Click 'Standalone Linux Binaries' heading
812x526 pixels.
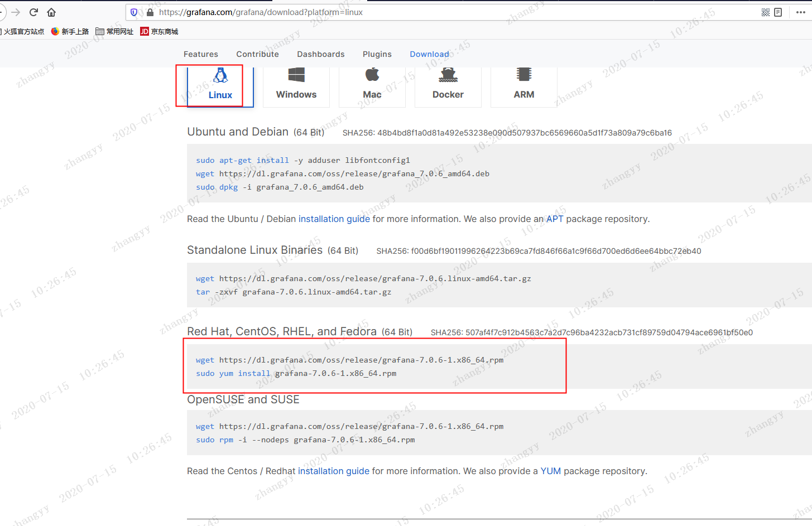(x=254, y=250)
